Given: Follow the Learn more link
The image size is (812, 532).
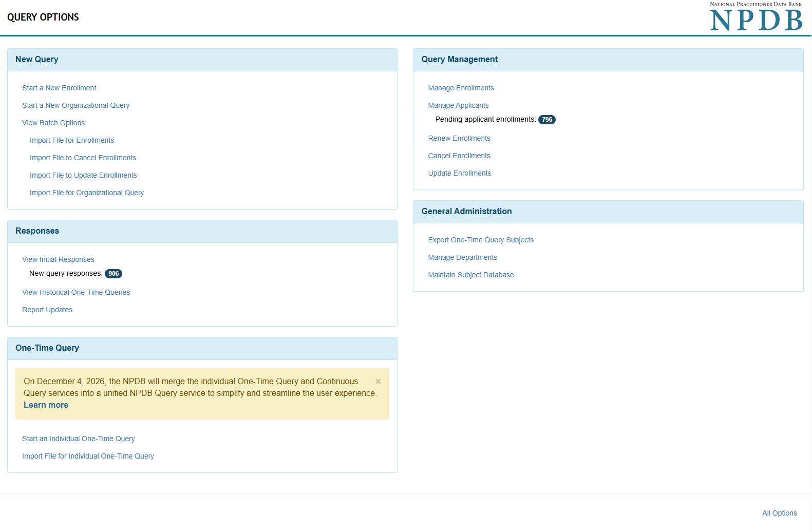Looking at the screenshot, I should pos(46,405).
